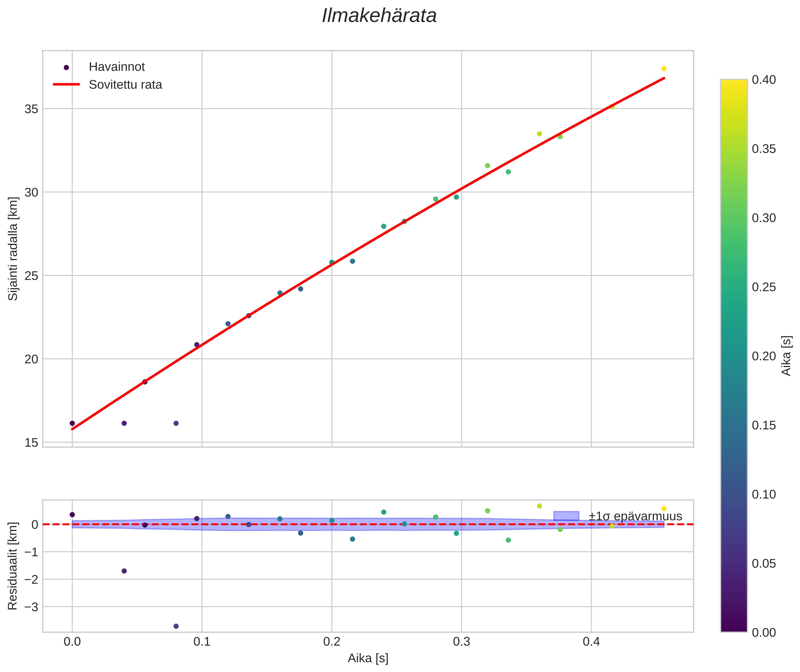Select the yellow topmost data point in main plot

[664, 69]
